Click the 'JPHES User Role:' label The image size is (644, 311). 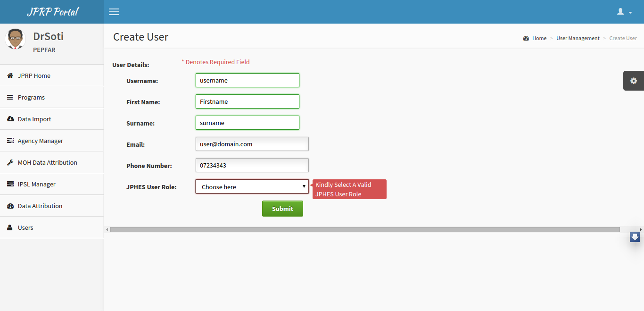(151, 187)
